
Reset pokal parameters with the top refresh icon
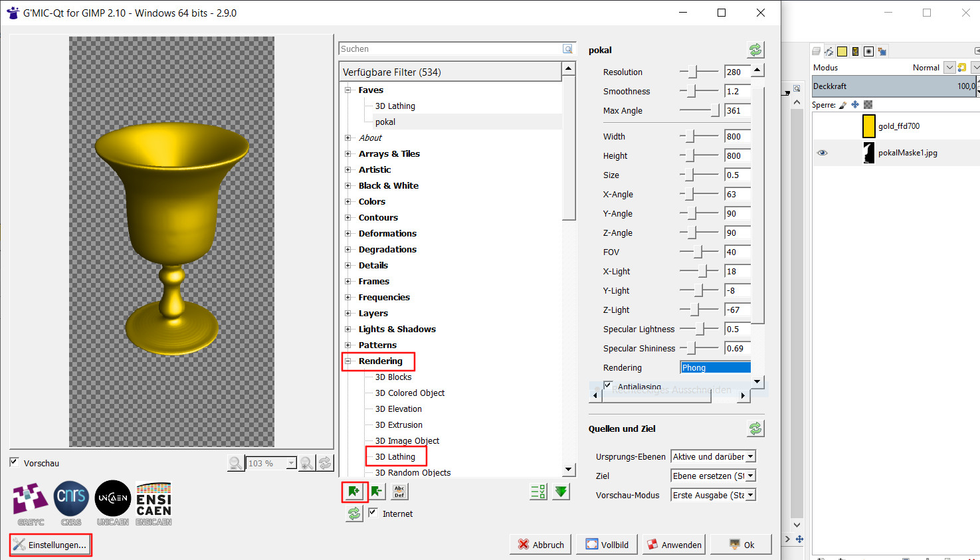[x=755, y=50]
